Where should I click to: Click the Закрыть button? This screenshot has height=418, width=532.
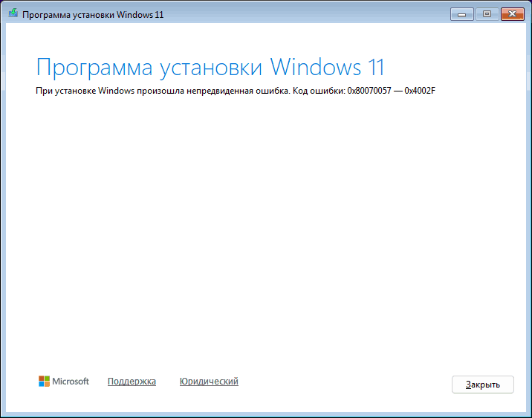click(x=482, y=385)
